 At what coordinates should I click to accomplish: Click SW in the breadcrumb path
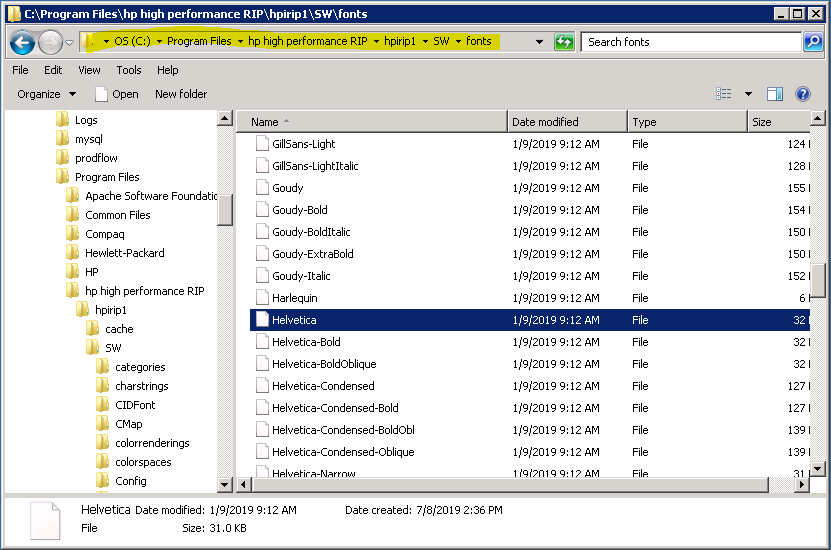coord(441,41)
